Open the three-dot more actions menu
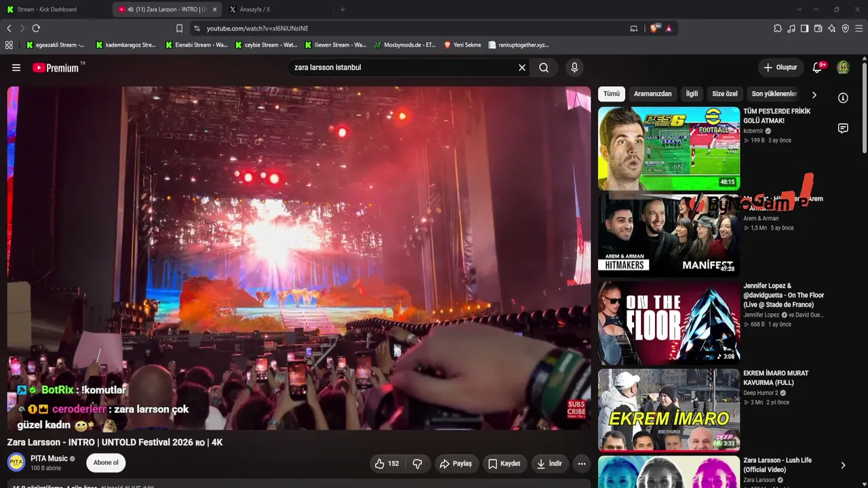This screenshot has height=488, width=868. click(582, 464)
